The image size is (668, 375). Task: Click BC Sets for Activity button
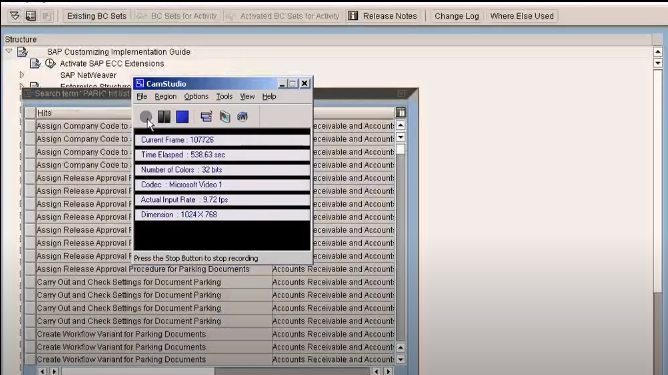pos(178,16)
